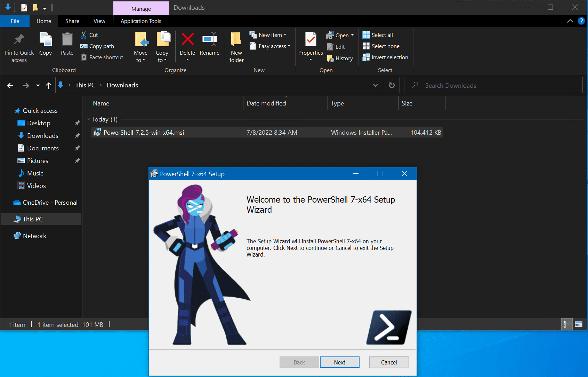Image resolution: width=588 pixels, height=377 pixels.
Task: Switch to the View ribbon tab
Action: tap(99, 21)
